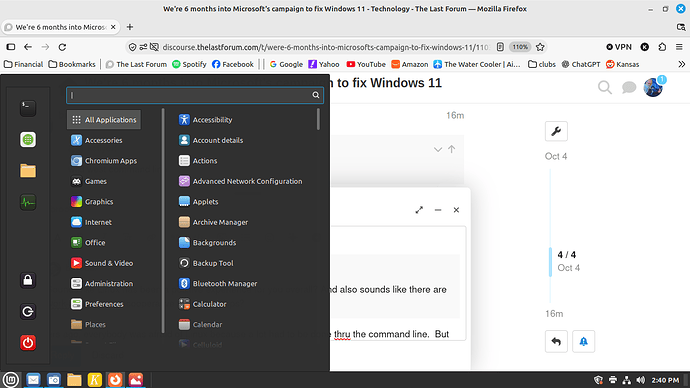Open the file manager from the taskbar
This screenshot has height=388, width=690.
[74, 379]
